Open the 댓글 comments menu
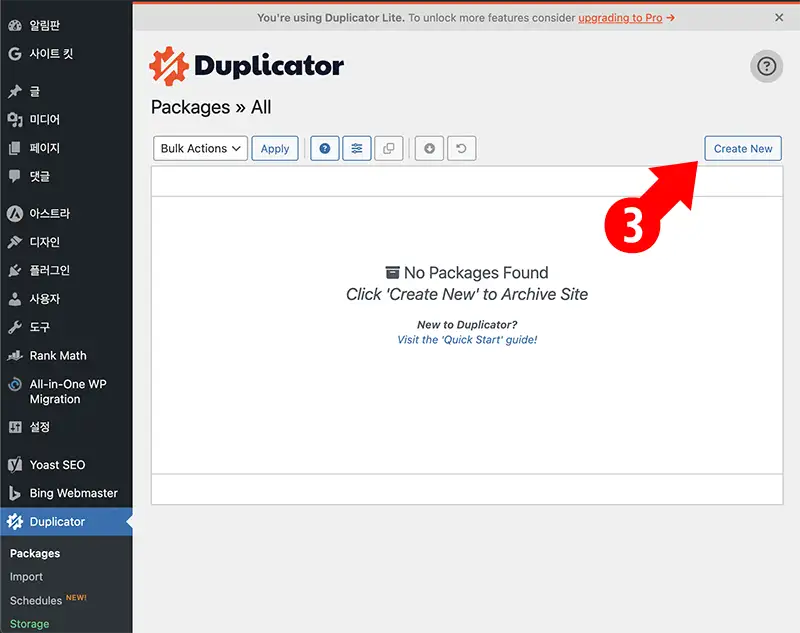This screenshot has width=800, height=633. click(66, 176)
